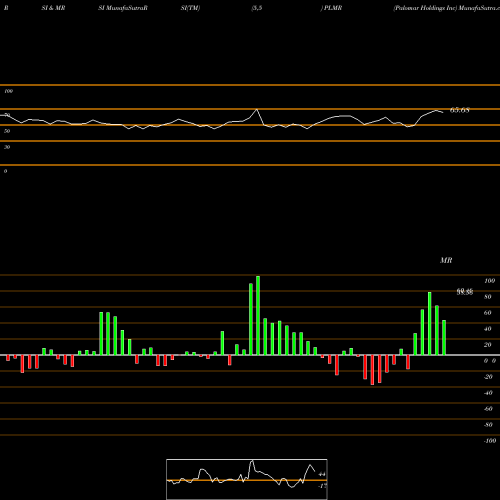Image resolution: width=500 pixels, height=500 pixels.
Task: Click the "SI(TM)" header label
Action: point(190,8)
